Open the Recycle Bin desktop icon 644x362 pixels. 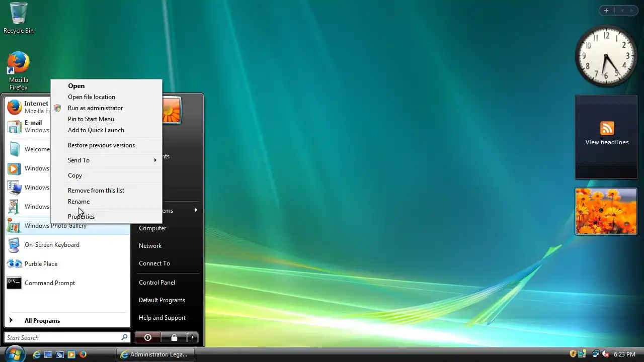tap(19, 18)
